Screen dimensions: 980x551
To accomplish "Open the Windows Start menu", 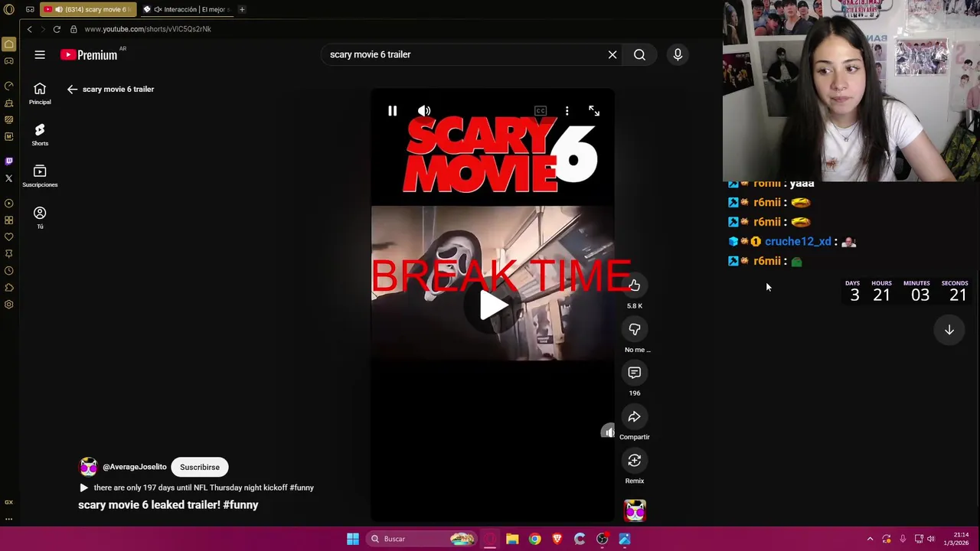I will pyautogui.click(x=353, y=539).
